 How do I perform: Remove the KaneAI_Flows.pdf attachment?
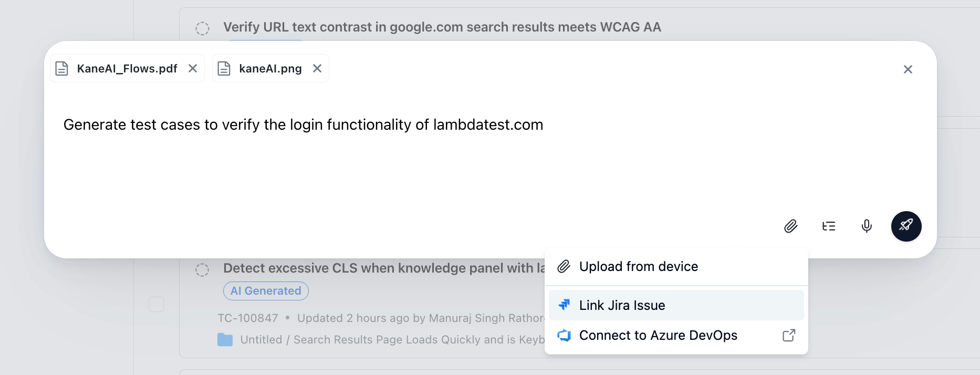pyautogui.click(x=192, y=68)
